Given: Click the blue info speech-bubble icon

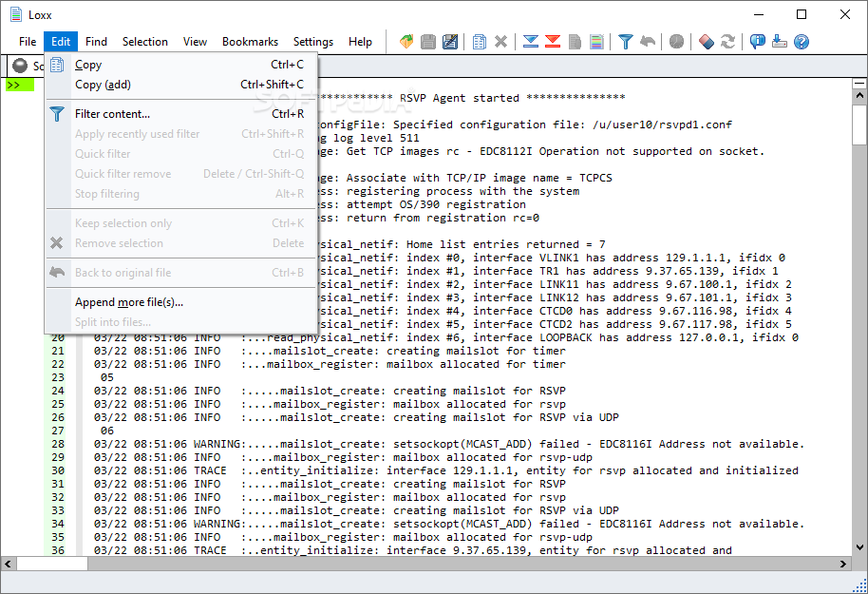Looking at the screenshot, I should 757,42.
